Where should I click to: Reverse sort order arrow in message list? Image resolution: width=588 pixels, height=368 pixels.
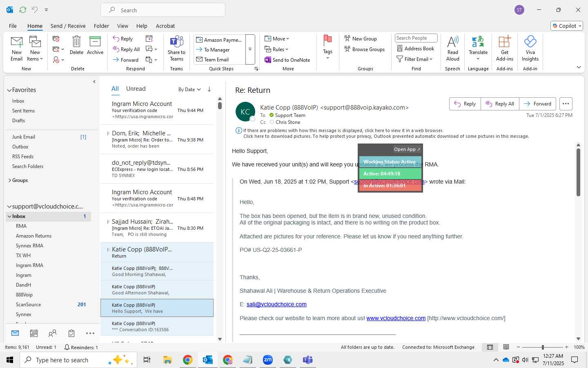[x=209, y=89]
